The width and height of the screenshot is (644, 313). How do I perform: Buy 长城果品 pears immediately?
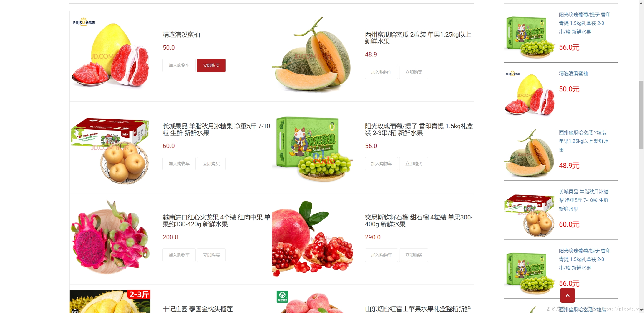click(x=211, y=164)
